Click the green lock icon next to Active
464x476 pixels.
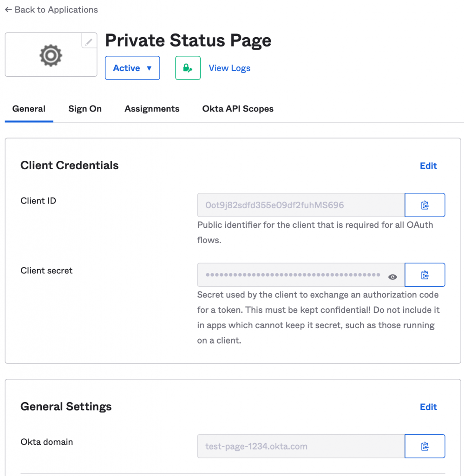[188, 67]
